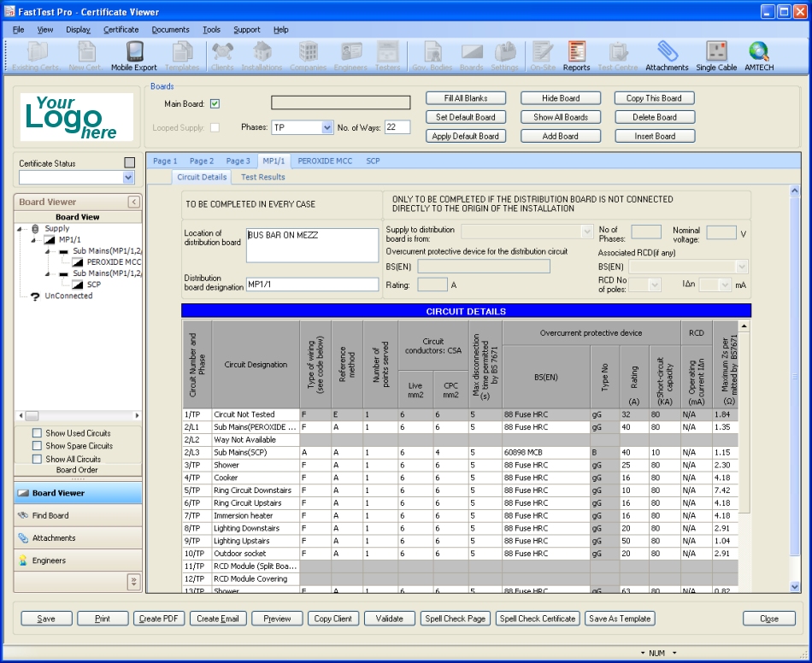Image resolution: width=812 pixels, height=663 pixels.
Task: Click the Existing Certs toolbar icon
Action: (36, 56)
